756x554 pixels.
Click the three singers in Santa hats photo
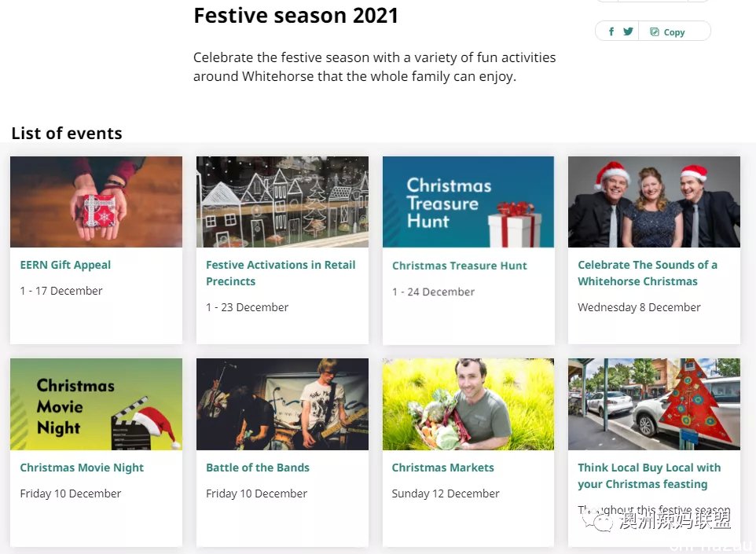point(654,201)
